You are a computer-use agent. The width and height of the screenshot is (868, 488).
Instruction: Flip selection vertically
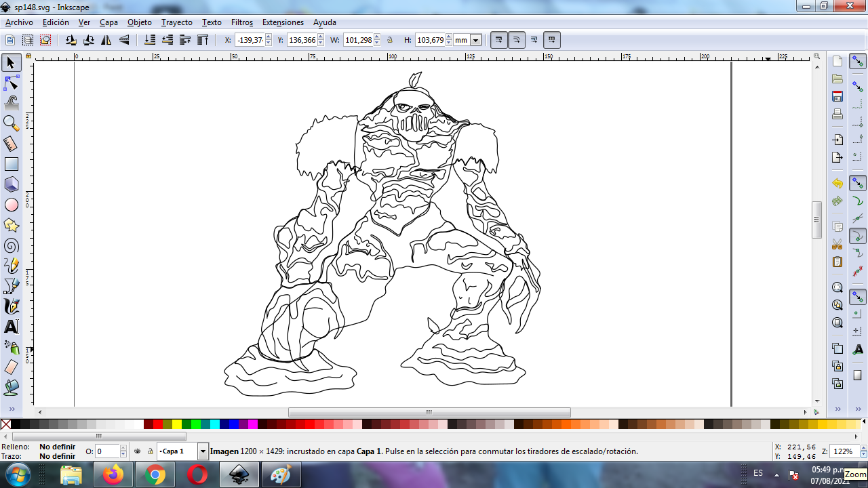[124, 40]
